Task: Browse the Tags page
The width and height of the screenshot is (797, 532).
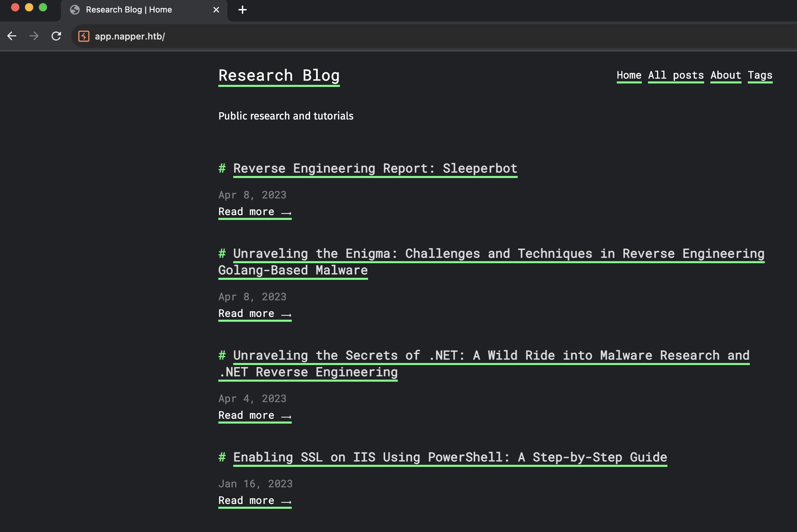Action: coord(760,75)
